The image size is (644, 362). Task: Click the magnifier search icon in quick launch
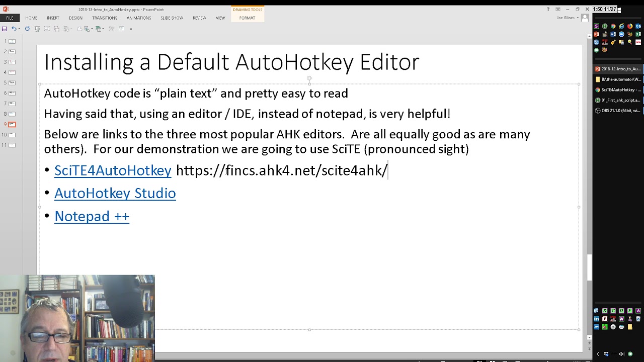coord(630,42)
